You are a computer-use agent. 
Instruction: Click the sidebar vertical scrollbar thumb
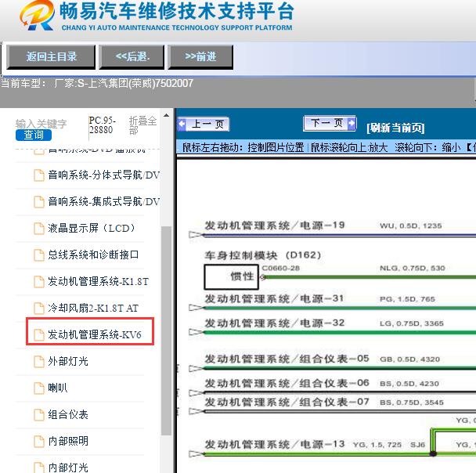click(x=166, y=330)
